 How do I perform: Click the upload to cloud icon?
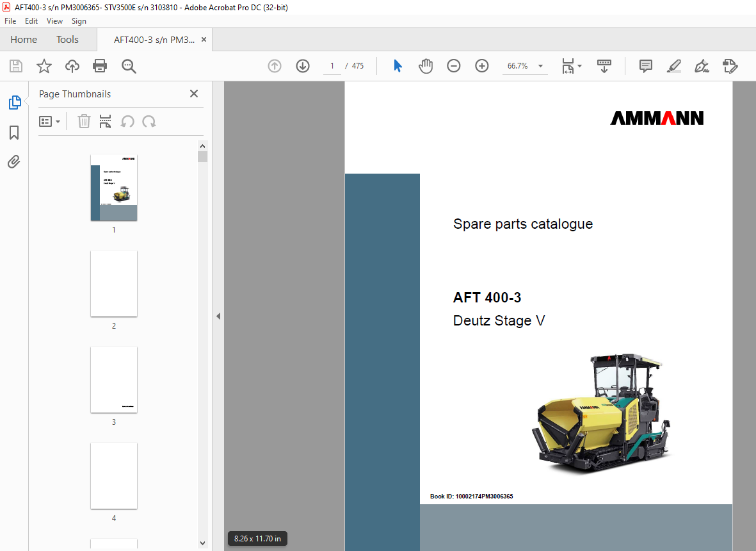72,66
